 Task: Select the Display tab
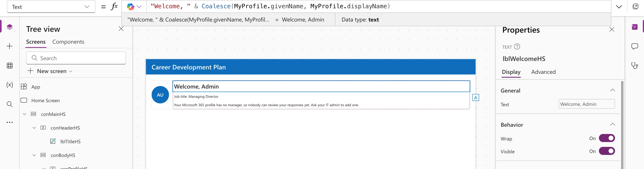click(511, 72)
